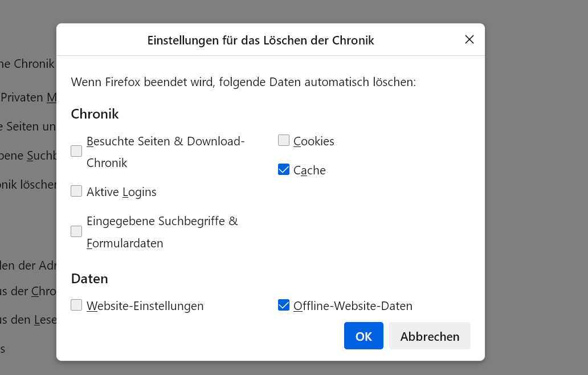Click the Chronik section heading
Image resolution: width=588 pixels, height=375 pixels.
[x=95, y=114]
